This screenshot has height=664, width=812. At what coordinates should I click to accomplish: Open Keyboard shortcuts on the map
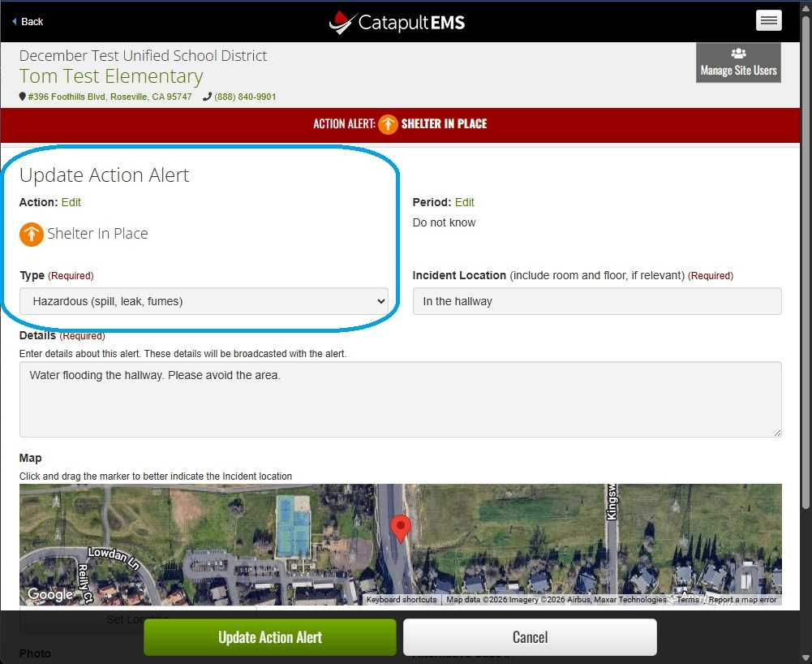tap(402, 600)
